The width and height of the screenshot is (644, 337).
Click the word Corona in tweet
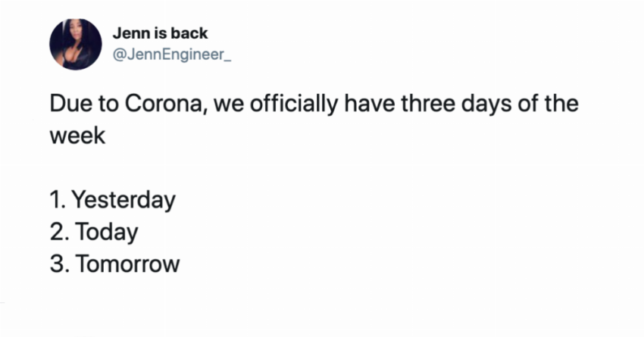pyautogui.click(x=164, y=103)
